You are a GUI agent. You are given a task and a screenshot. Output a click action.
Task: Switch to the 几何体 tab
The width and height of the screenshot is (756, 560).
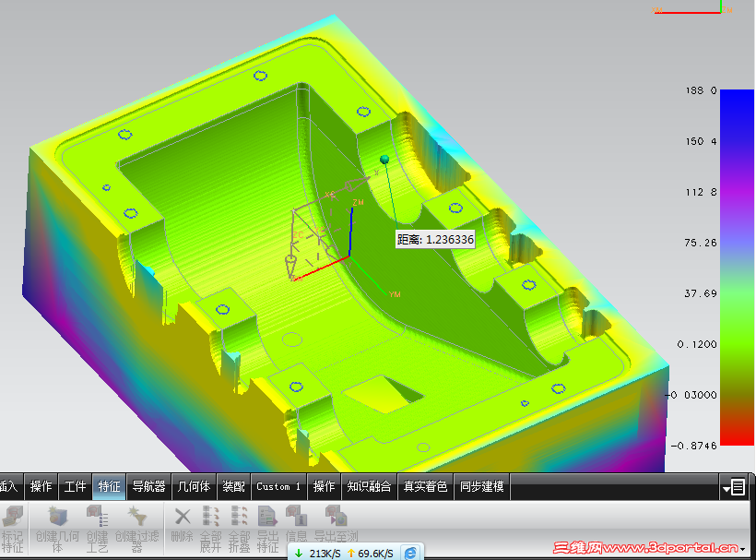coord(194,486)
